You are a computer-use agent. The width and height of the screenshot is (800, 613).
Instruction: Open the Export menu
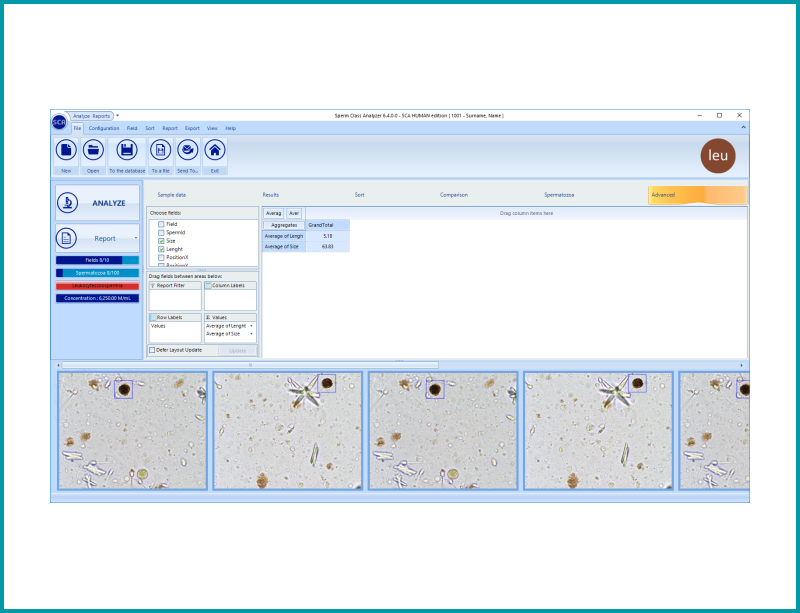tap(192, 129)
